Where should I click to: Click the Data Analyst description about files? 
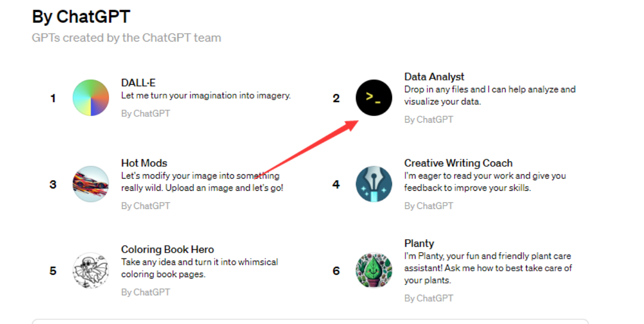point(490,95)
